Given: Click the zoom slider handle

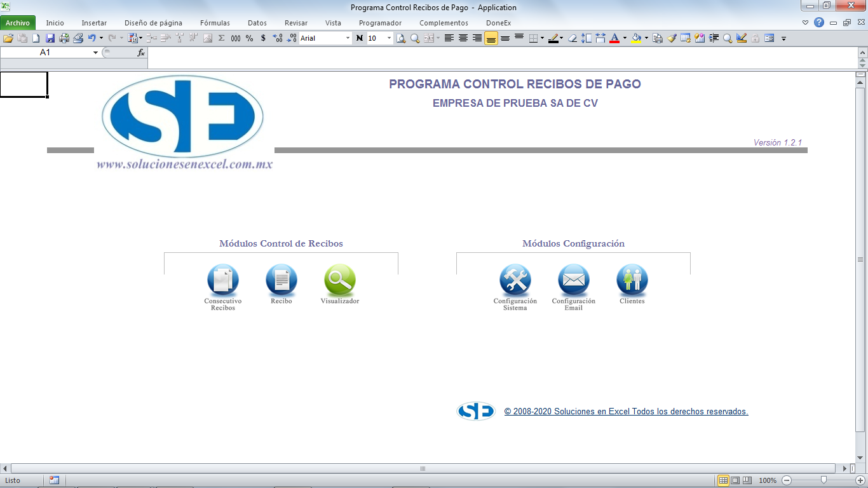Looking at the screenshot, I should click(x=824, y=480).
